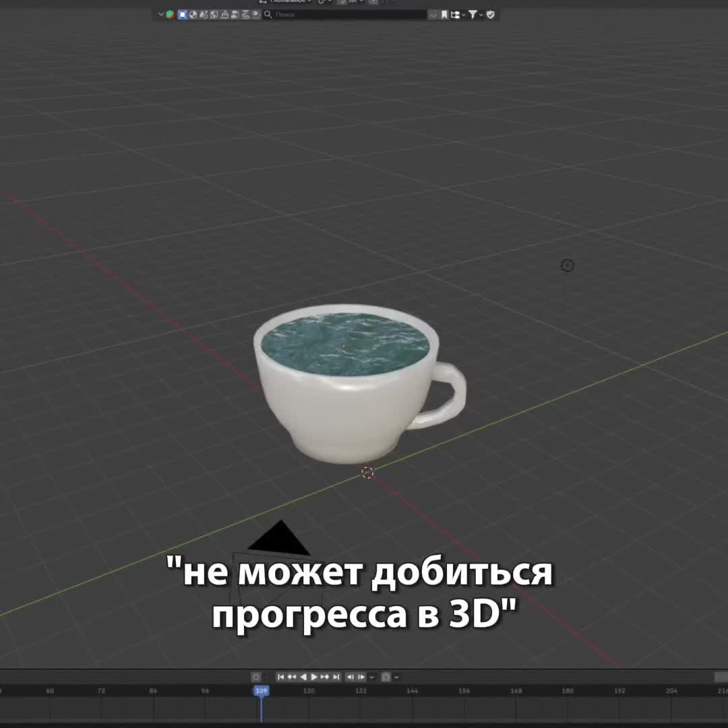Select the water surface inside the cup
728x728 pixels.
344,344
